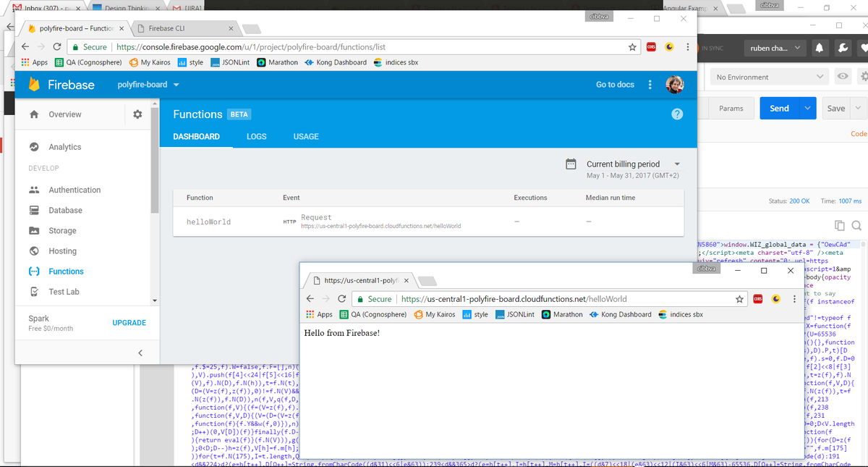Click the Params button in Postman
Viewport: 868px width, 467px height.
(731, 108)
